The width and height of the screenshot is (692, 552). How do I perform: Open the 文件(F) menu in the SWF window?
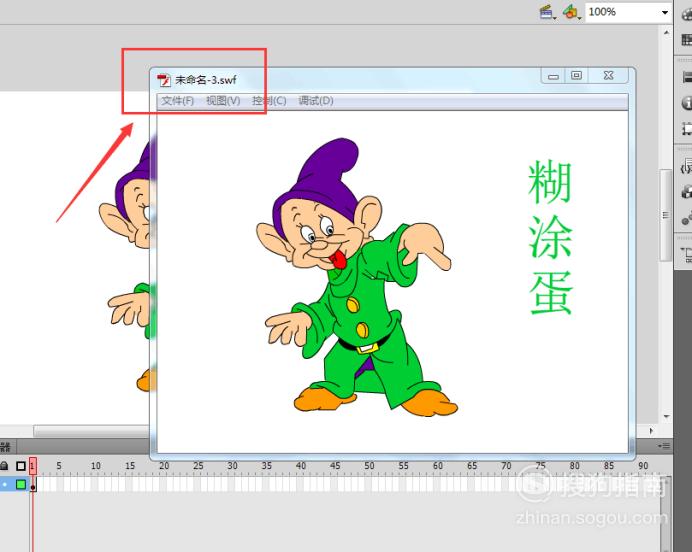coord(177,101)
